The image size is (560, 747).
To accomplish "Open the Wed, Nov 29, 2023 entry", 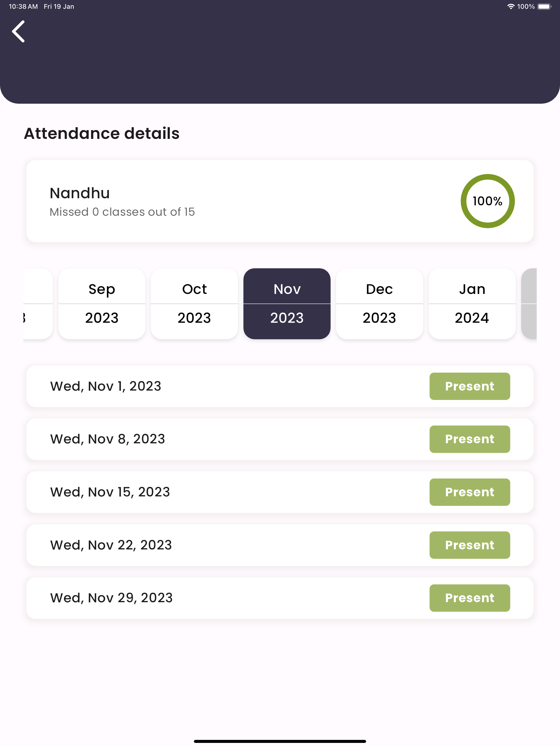I will pos(280,598).
